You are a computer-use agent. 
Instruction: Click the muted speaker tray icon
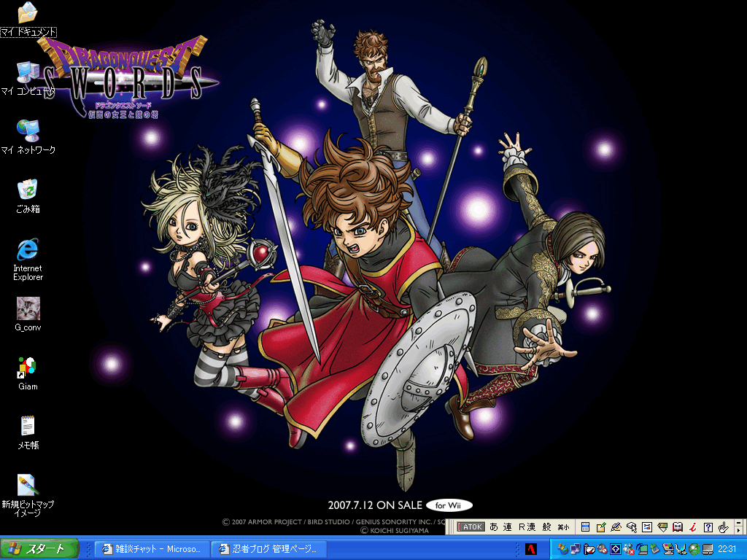point(602,550)
